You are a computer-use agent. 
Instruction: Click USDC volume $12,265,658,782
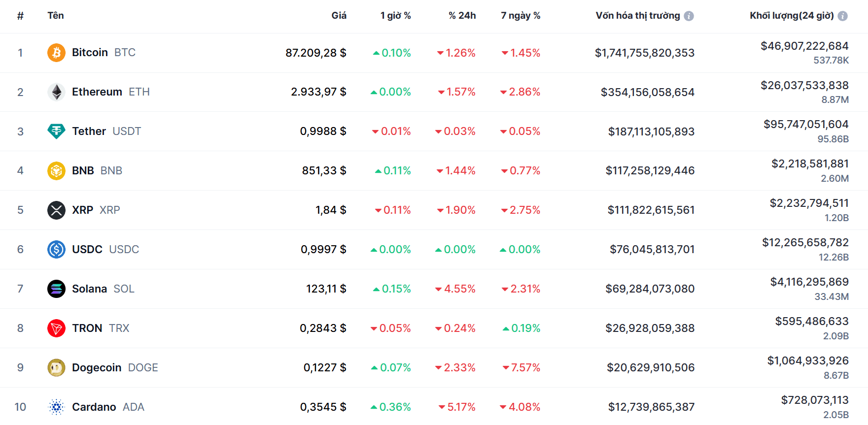pos(805,242)
